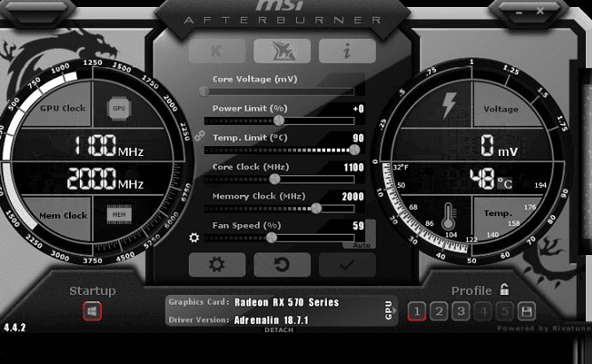592x364 pixels.
Task: Click the Radeon RX 570 Series text
Action: (x=286, y=303)
